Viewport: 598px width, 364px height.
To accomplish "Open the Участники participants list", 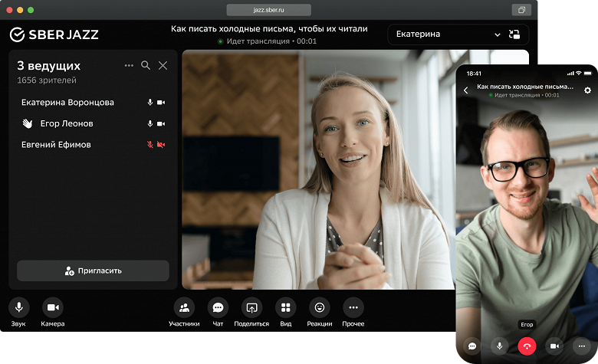I will click(x=184, y=308).
